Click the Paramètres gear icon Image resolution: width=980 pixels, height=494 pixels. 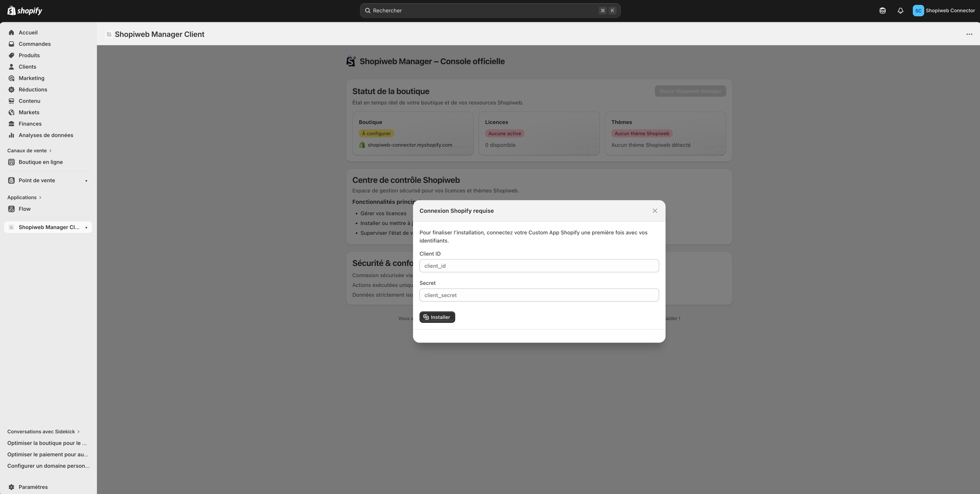[11, 487]
